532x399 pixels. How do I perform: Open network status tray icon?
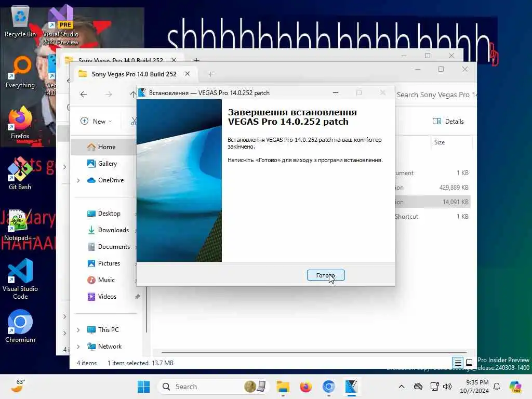click(x=434, y=387)
